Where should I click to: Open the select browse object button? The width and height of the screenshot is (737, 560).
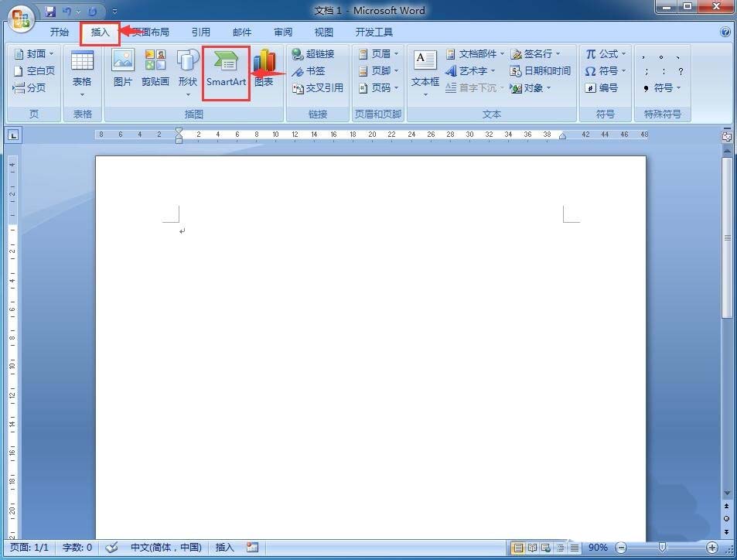click(727, 519)
